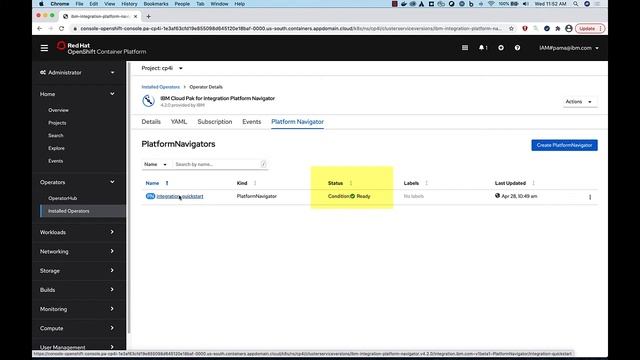Click the volume icon in menu bar
The image size is (640, 360).
pyautogui.click(x=526, y=4)
